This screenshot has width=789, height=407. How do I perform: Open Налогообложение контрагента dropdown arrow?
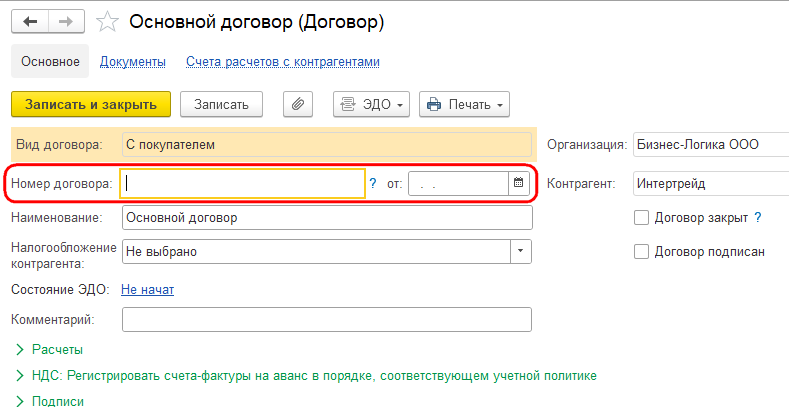[521, 251]
